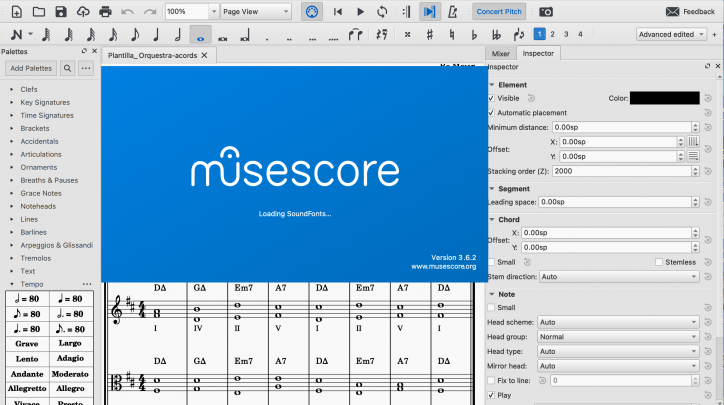Open palettes more options button
Viewport: 724px width, 405px height.
tap(86, 68)
